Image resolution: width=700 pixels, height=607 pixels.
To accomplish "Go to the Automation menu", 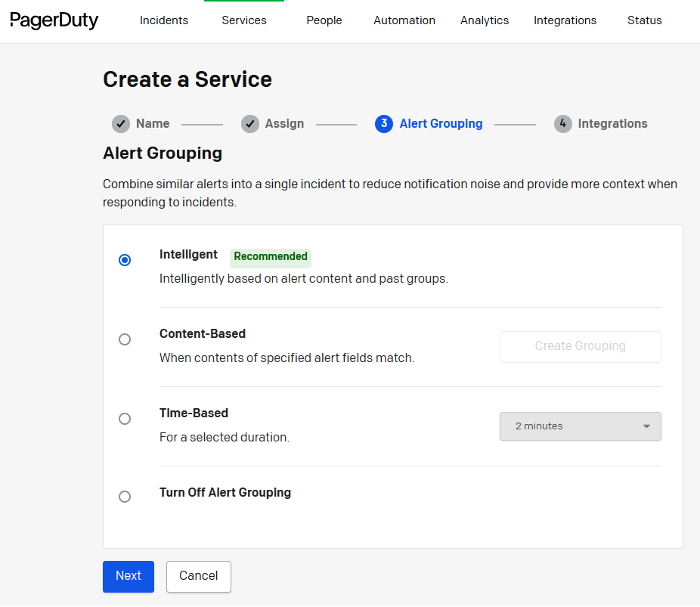I will pyautogui.click(x=404, y=20).
